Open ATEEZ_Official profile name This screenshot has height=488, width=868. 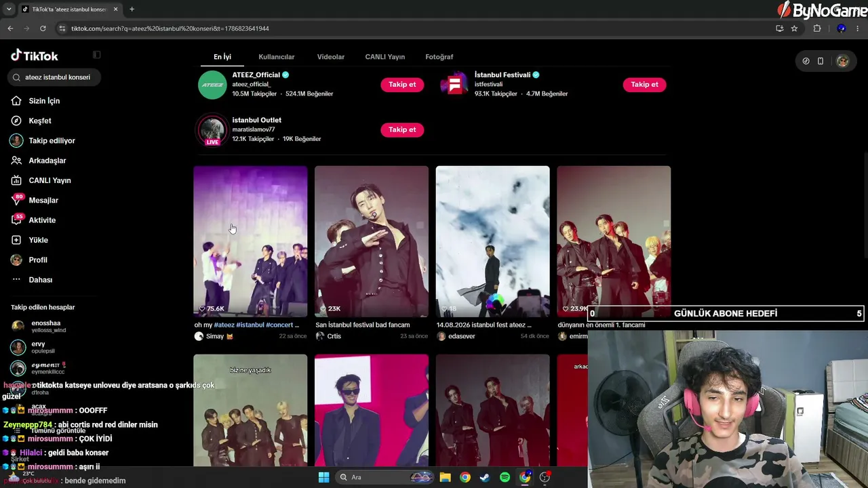[x=256, y=75]
